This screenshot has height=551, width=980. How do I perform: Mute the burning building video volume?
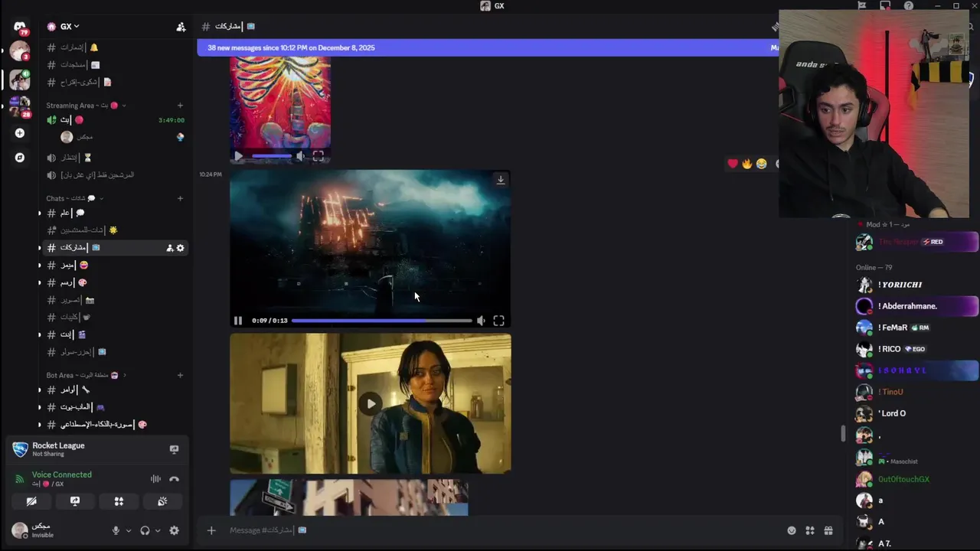coord(480,321)
